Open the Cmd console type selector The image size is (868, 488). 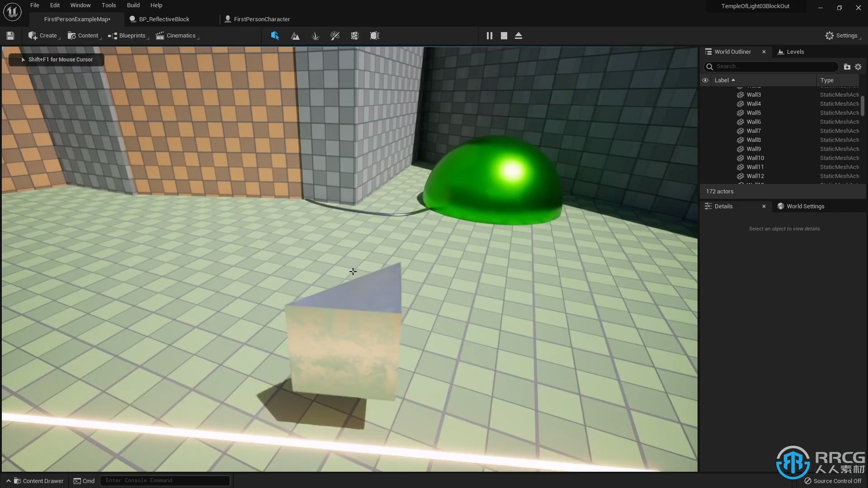tap(84, 481)
